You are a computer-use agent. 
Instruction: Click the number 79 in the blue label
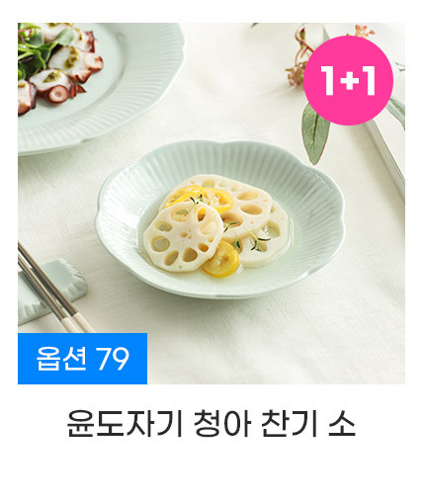point(113,359)
